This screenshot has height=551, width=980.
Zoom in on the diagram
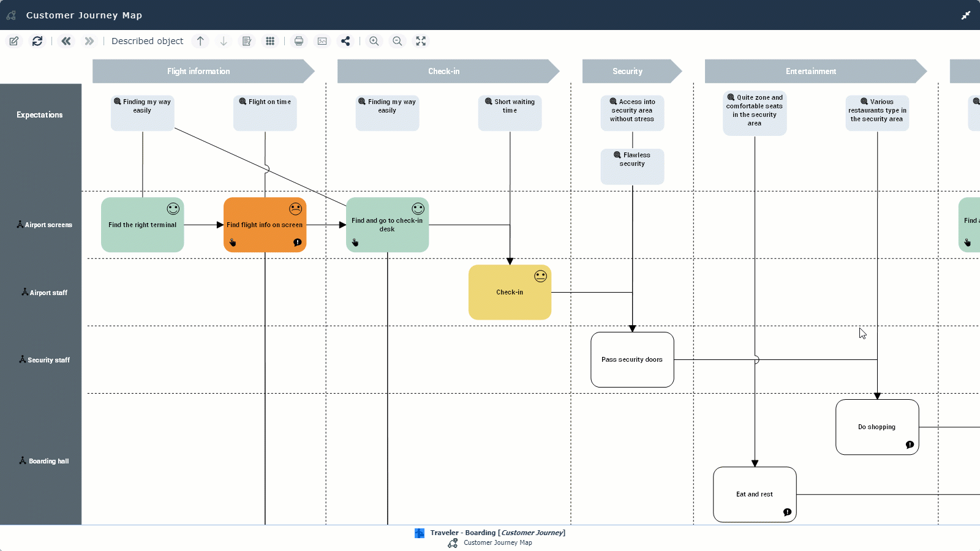(x=374, y=41)
